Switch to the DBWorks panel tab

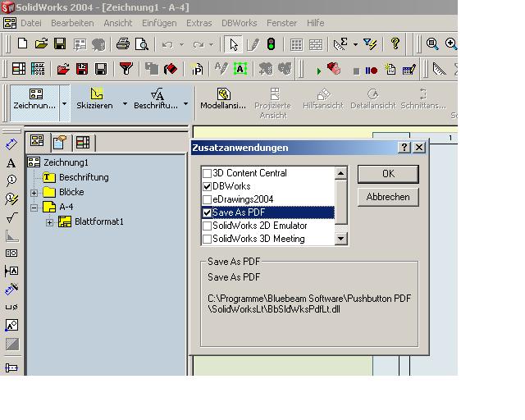pyautogui.click(x=83, y=143)
